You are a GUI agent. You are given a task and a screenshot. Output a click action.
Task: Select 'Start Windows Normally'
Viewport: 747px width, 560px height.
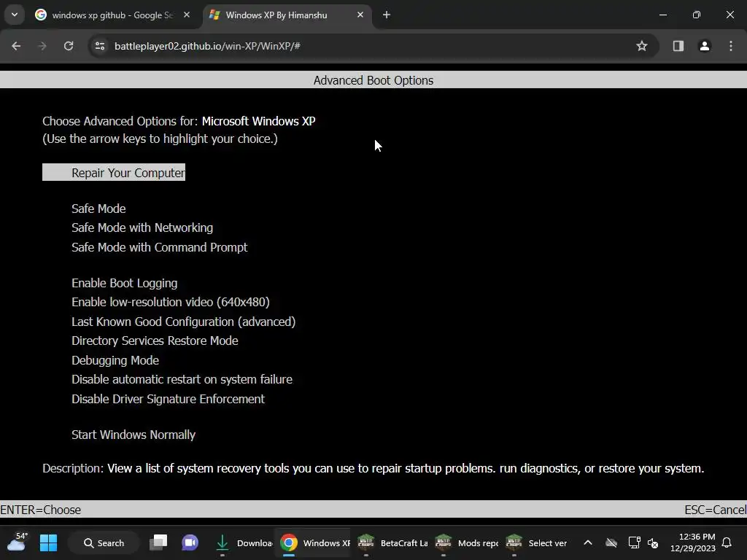point(133,435)
